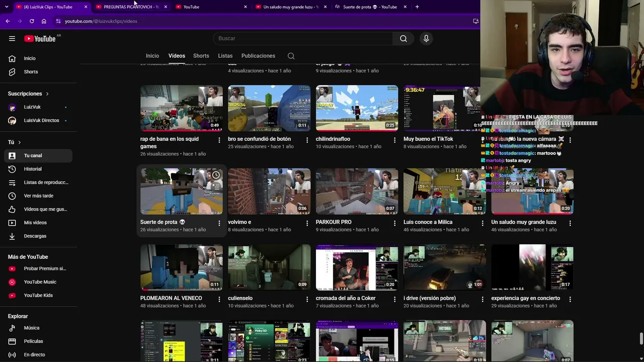Expand the Suscripciones section
This screenshot has width=644, height=362.
point(28,94)
